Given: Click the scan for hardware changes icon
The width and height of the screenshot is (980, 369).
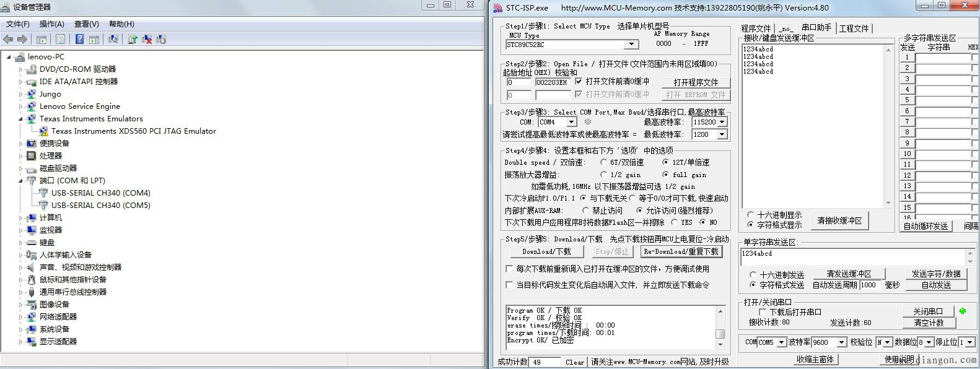Looking at the screenshot, I should (x=113, y=39).
